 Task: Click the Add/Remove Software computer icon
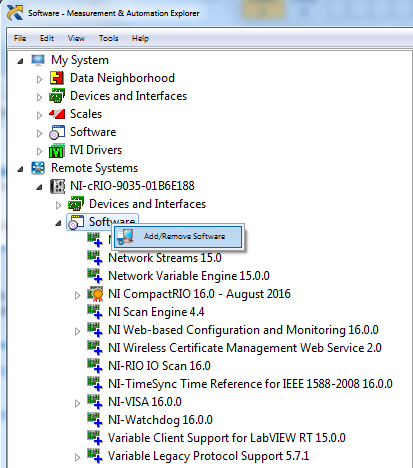click(x=125, y=237)
